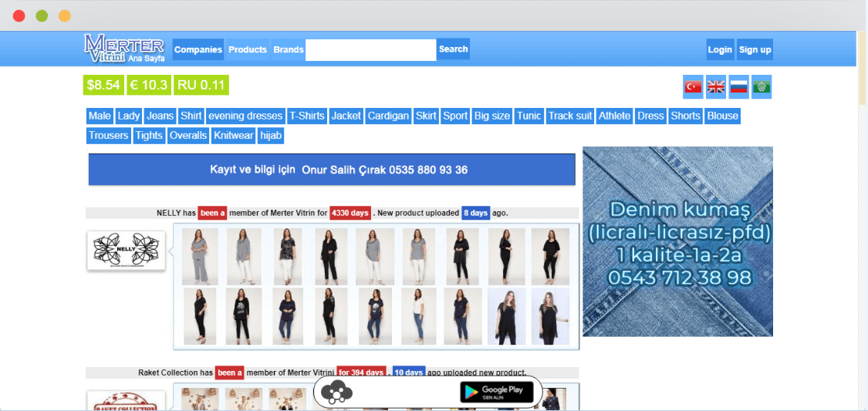Viewport: 868px width, 411px height.
Task: Open the Companies menu
Action: point(198,49)
